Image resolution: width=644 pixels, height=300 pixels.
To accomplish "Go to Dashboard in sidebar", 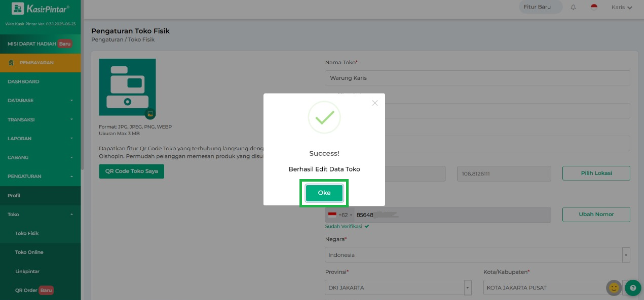I will pyautogui.click(x=23, y=81).
